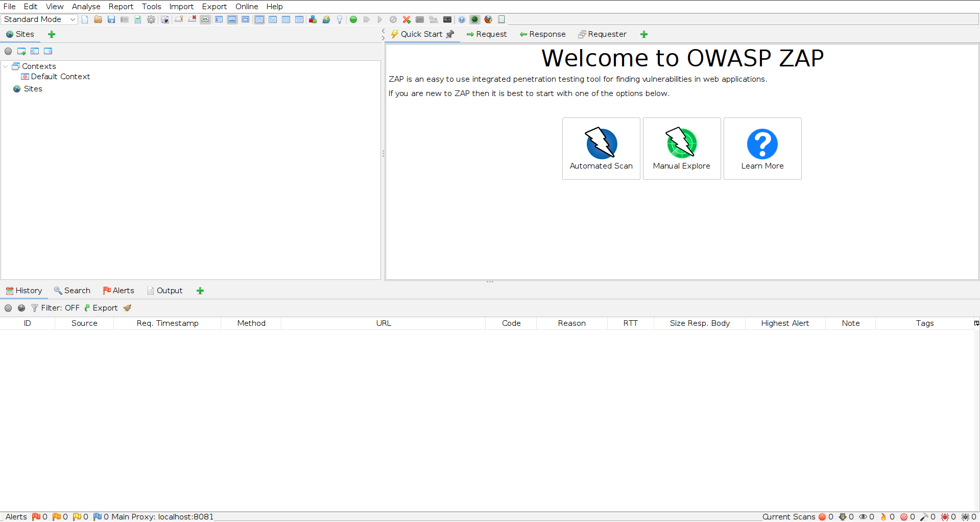Viewport: 980px width, 522px height.
Task: Select the last request-response layout icon
Action: coord(299,19)
